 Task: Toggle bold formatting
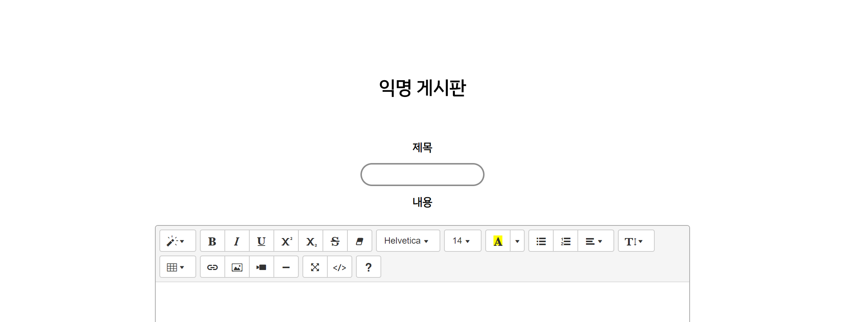(212, 241)
